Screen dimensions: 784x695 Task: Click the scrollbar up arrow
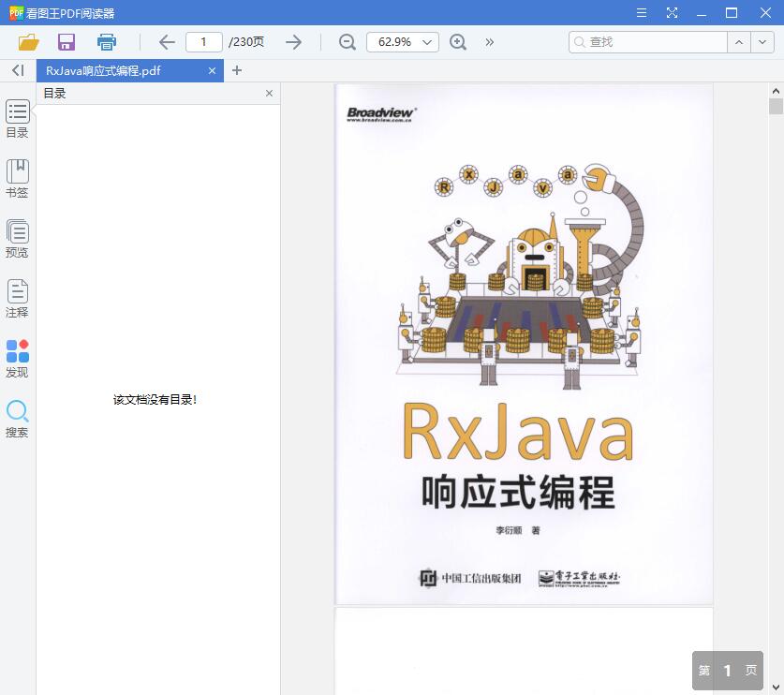coord(776,91)
